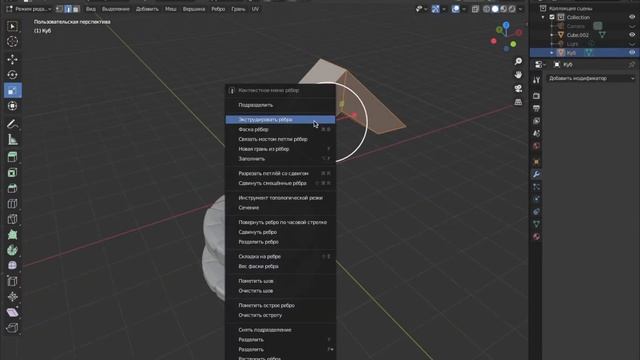Viewport: 640px width, 360px height.
Task: Pick the combined Transform tool
Action: 12,106
